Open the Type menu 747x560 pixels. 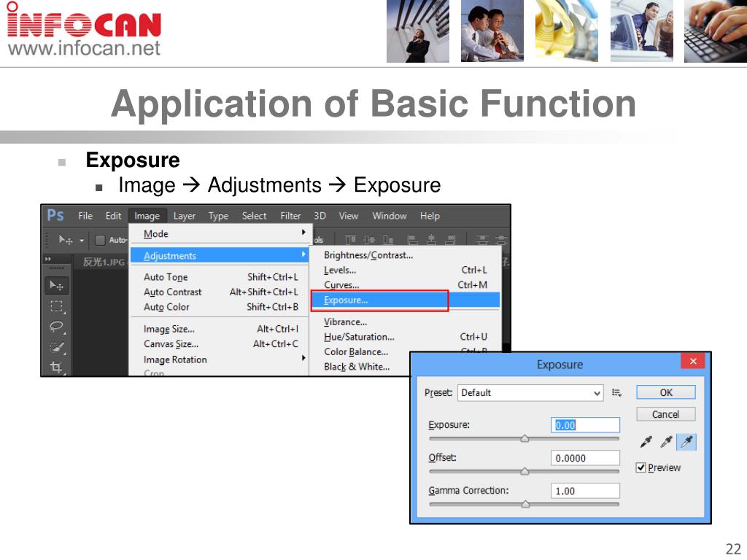pyautogui.click(x=218, y=216)
